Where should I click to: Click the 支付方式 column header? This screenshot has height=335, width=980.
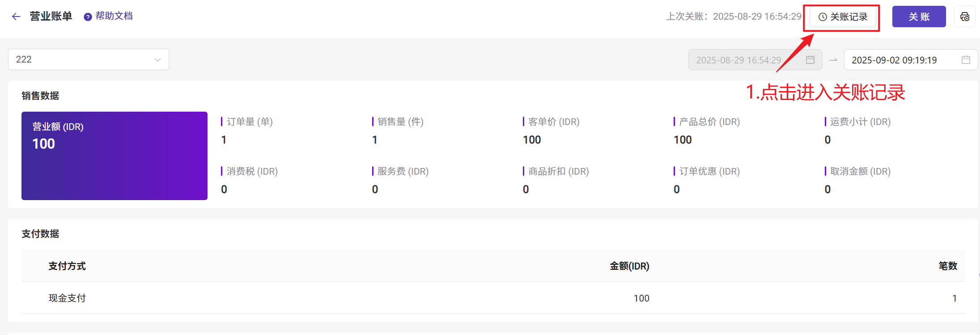67,266
